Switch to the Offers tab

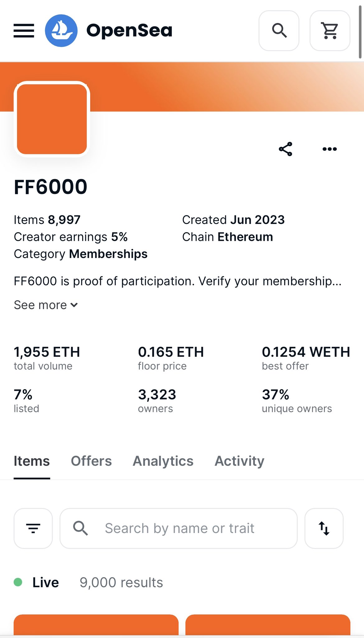pyautogui.click(x=91, y=461)
